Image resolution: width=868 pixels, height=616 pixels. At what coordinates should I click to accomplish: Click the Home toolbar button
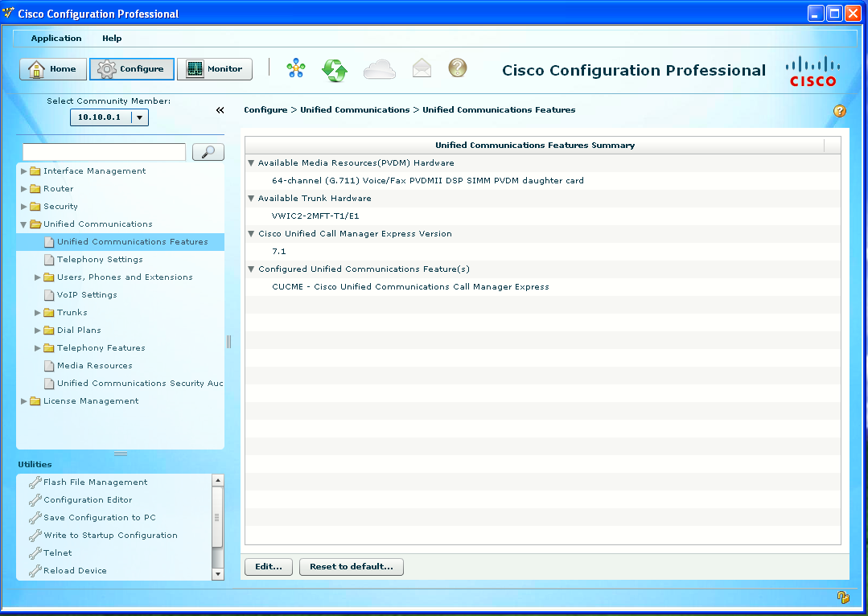[x=53, y=69]
